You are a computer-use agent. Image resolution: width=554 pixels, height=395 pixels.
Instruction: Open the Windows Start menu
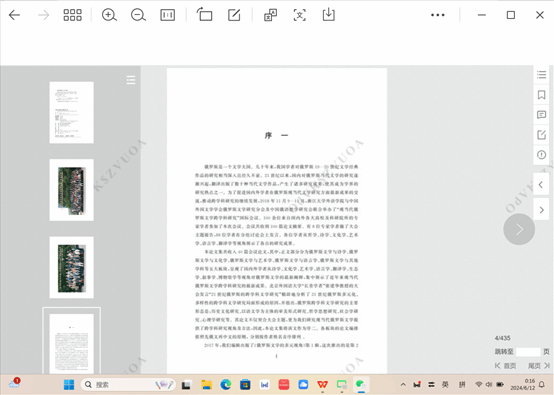click(x=69, y=384)
